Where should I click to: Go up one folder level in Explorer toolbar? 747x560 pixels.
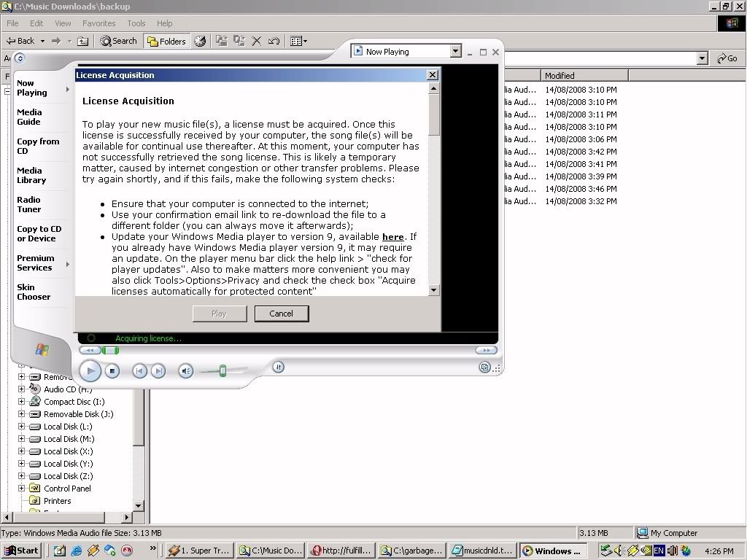[x=83, y=42]
